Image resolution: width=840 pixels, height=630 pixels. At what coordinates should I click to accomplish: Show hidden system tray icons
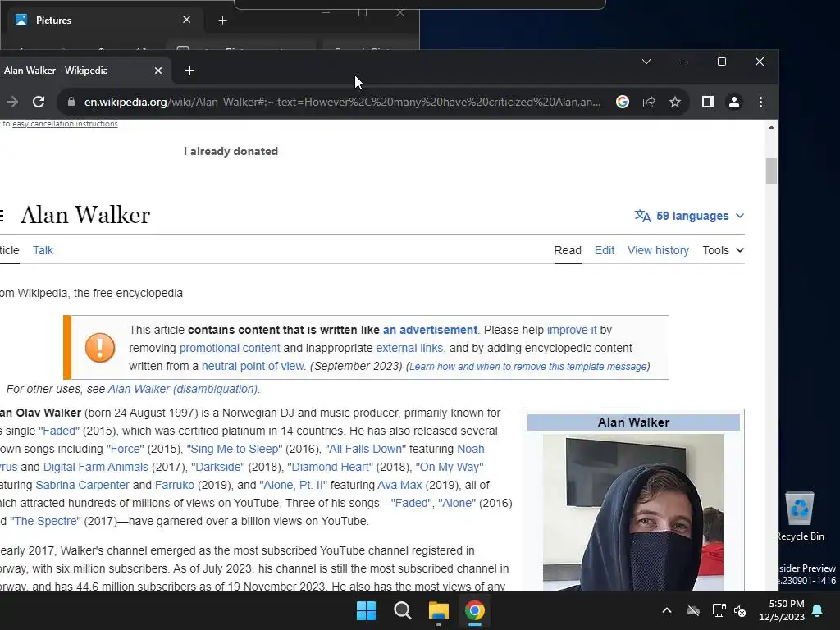tap(667, 610)
